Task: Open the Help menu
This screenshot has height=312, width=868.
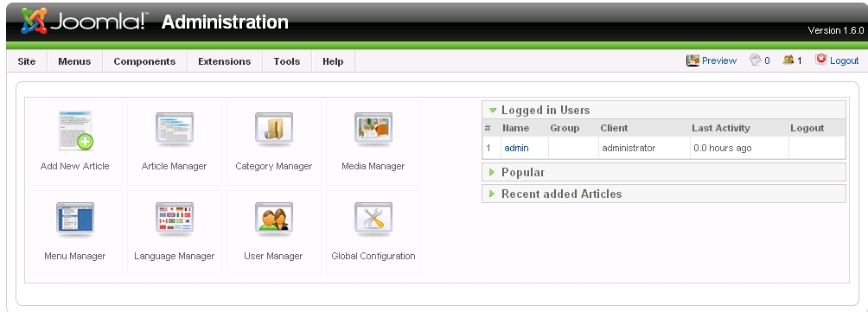Action: click(x=333, y=61)
